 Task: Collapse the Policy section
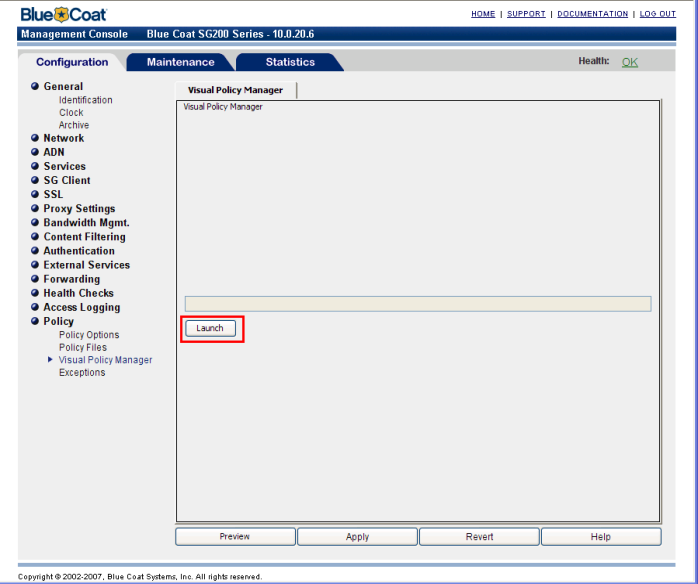pos(58,321)
